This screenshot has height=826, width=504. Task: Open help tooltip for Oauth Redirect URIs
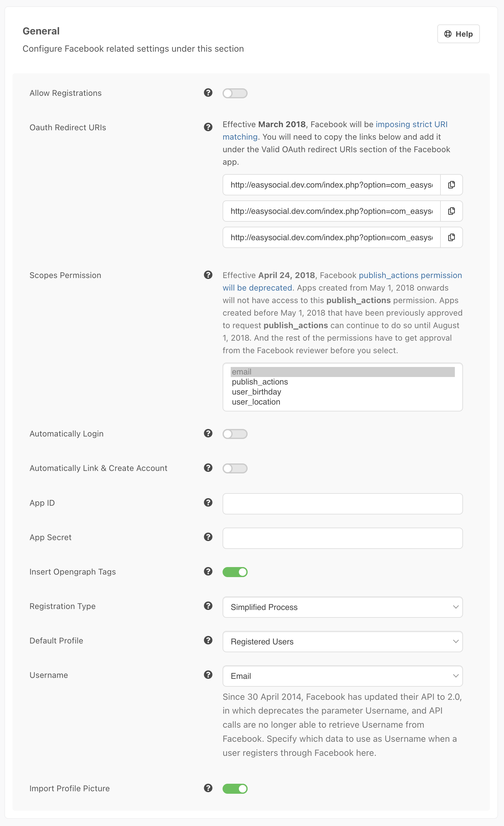click(x=208, y=127)
